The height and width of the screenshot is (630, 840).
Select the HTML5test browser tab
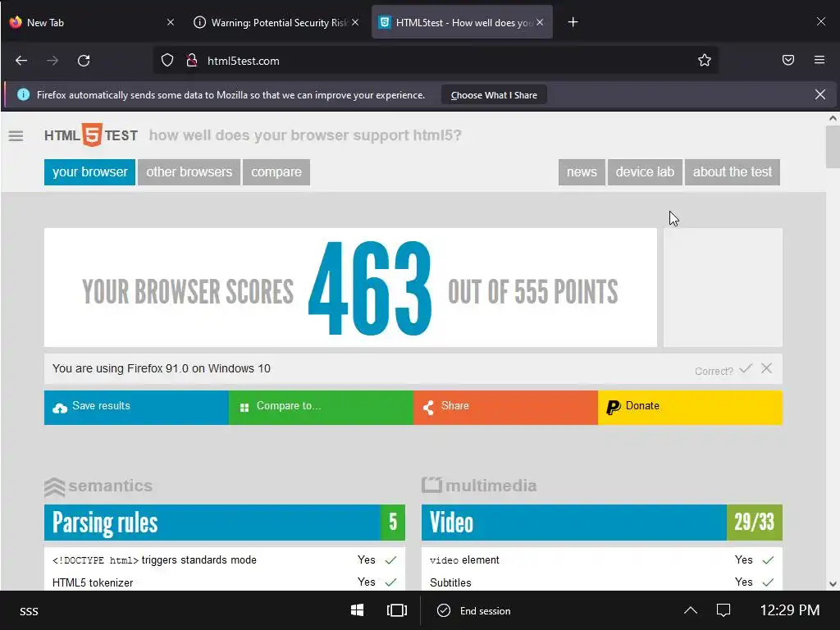[x=462, y=22]
